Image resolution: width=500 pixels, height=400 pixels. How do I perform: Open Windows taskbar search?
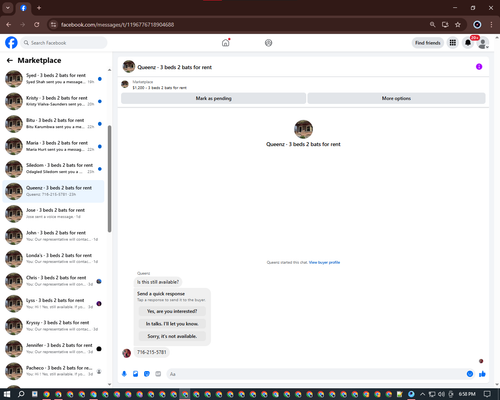[21, 394]
